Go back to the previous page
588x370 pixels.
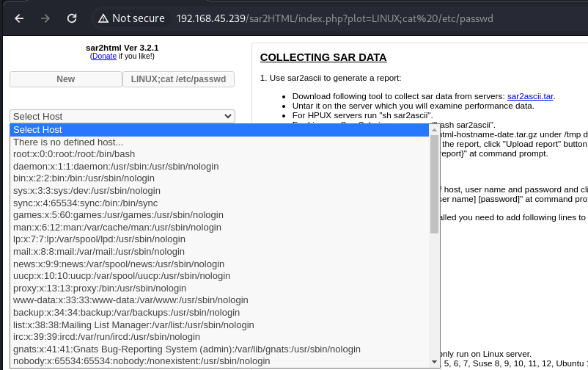19,18
